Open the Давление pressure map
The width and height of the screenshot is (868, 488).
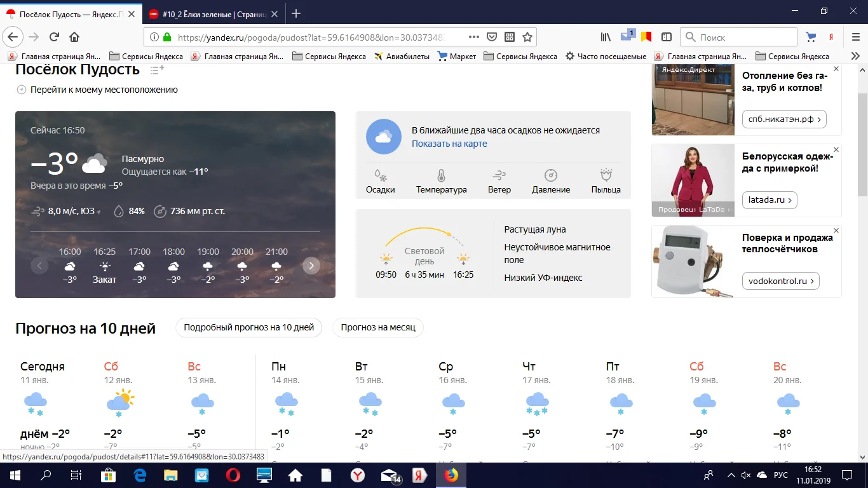tap(551, 181)
